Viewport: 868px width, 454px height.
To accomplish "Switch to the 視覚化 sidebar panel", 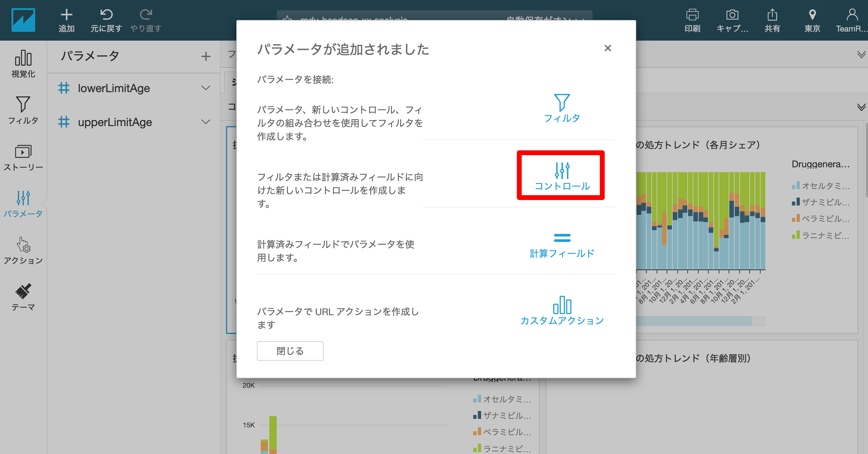I will pyautogui.click(x=23, y=64).
